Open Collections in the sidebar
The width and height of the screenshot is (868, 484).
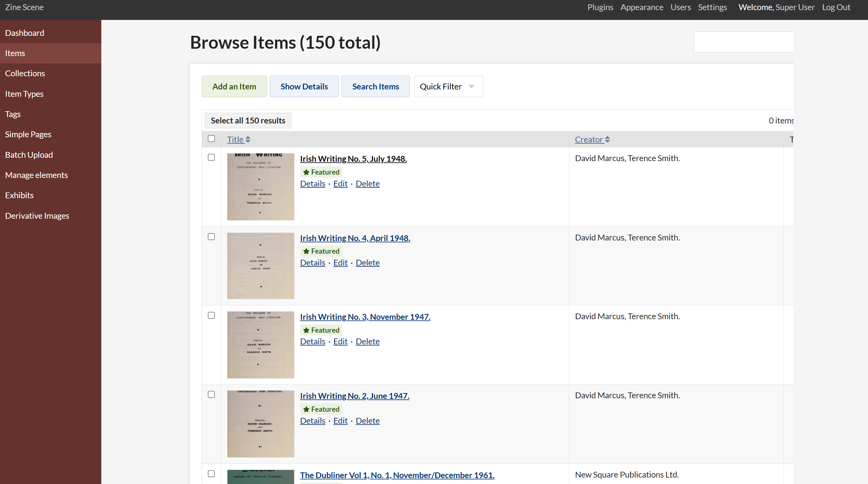coord(51,74)
